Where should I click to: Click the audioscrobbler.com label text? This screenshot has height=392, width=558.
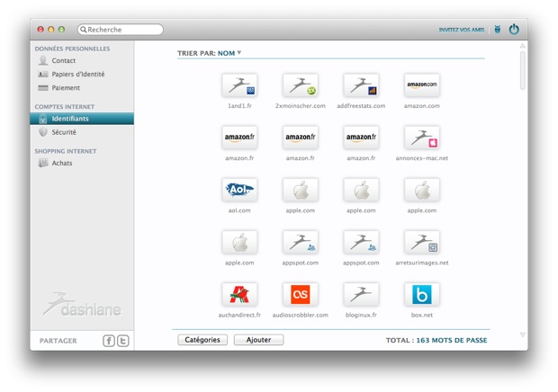[x=301, y=315]
